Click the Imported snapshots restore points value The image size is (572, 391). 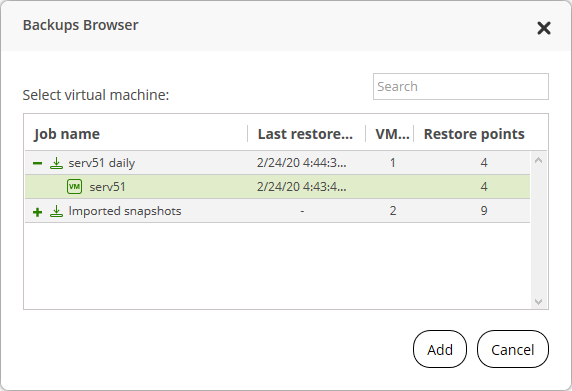click(484, 211)
